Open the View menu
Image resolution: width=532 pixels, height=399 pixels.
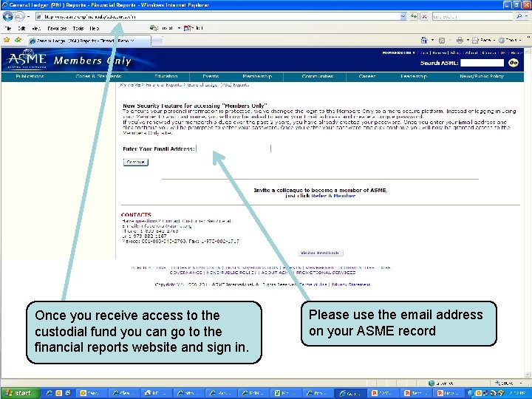click(36, 29)
